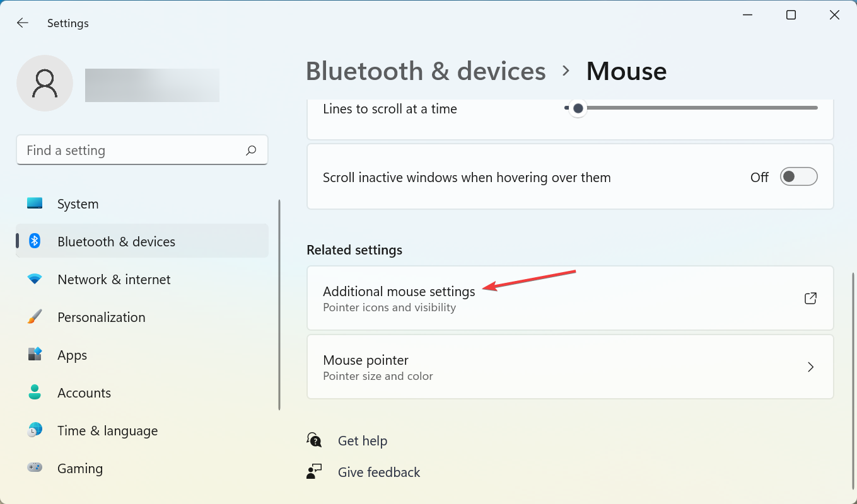Go to Bluetooth & devices breadcrumb

(x=426, y=71)
